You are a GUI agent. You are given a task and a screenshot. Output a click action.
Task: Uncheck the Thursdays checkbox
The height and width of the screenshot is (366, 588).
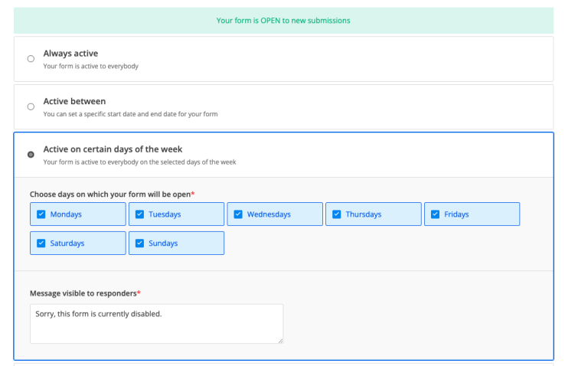pyautogui.click(x=337, y=214)
